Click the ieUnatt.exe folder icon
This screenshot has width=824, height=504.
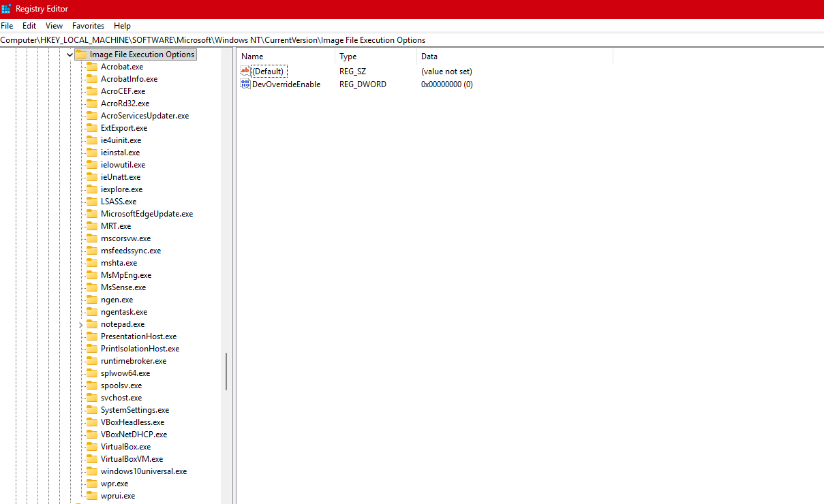click(92, 177)
